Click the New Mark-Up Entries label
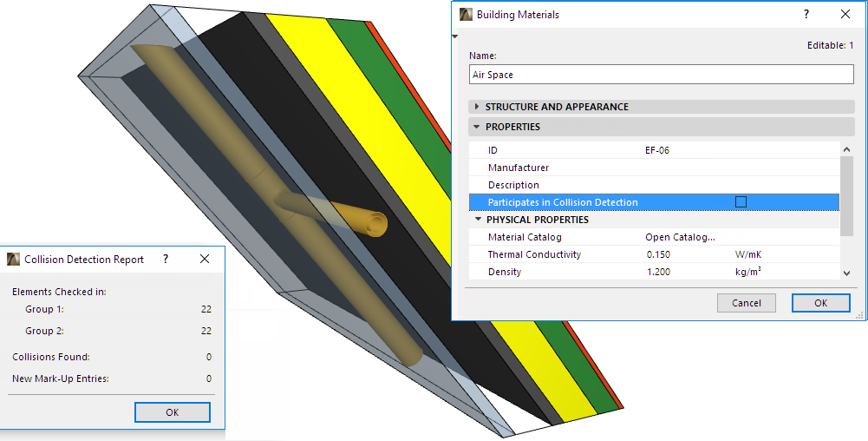 click(x=61, y=378)
